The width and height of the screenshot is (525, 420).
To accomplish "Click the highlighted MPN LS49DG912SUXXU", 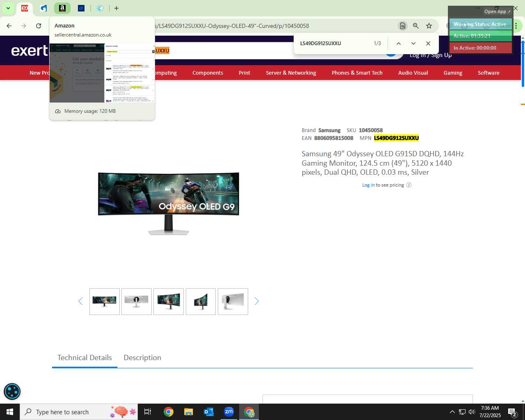I will click(396, 138).
